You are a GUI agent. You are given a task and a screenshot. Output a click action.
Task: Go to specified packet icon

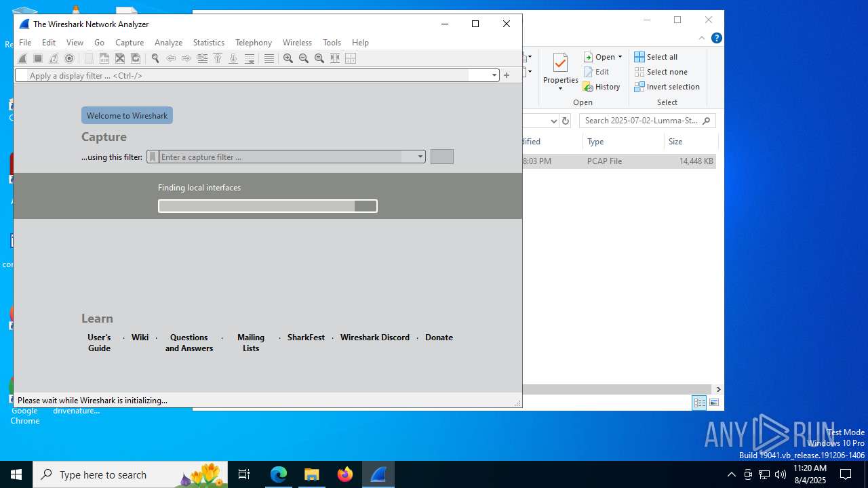click(x=202, y=58)
